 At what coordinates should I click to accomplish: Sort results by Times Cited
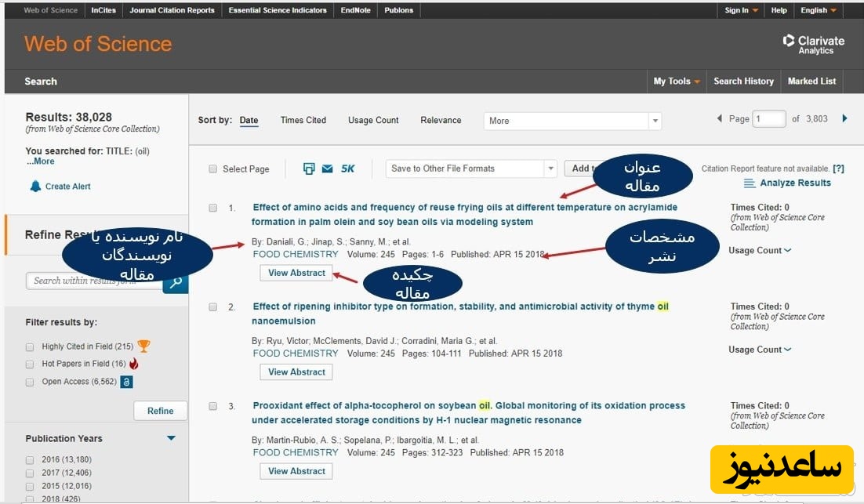pos(303,120)
